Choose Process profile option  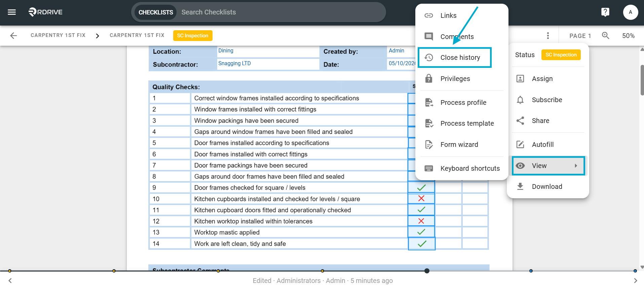click(x=462, y=102)
